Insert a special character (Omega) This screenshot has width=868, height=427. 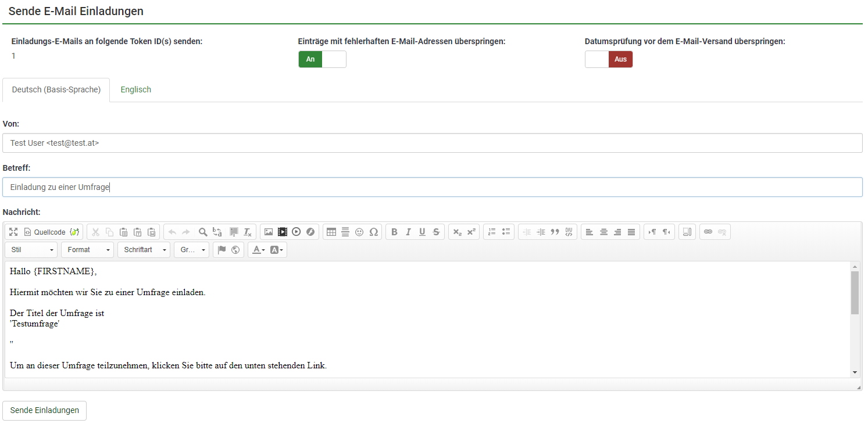pos(373,232)
